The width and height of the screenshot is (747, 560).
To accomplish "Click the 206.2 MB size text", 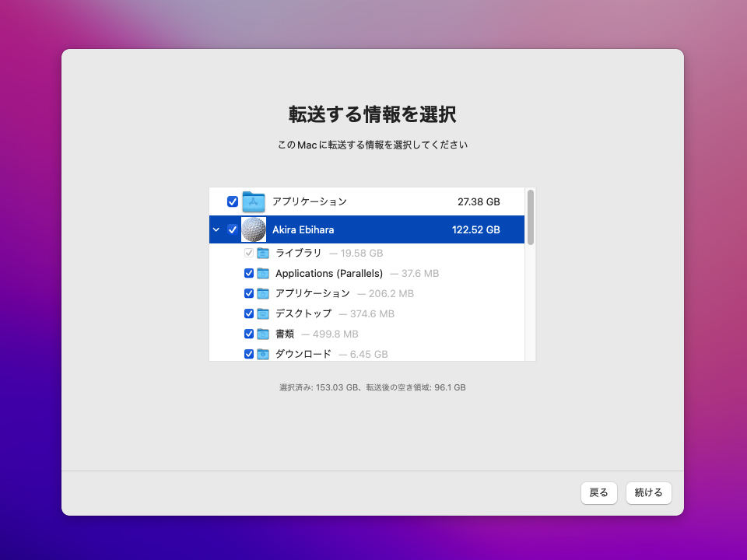I will [x=391, y=293].
